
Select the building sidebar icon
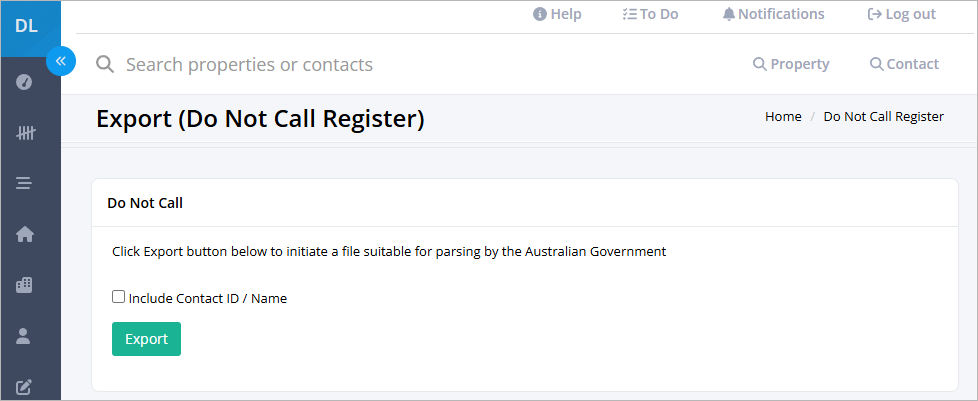tap(24, 285)
